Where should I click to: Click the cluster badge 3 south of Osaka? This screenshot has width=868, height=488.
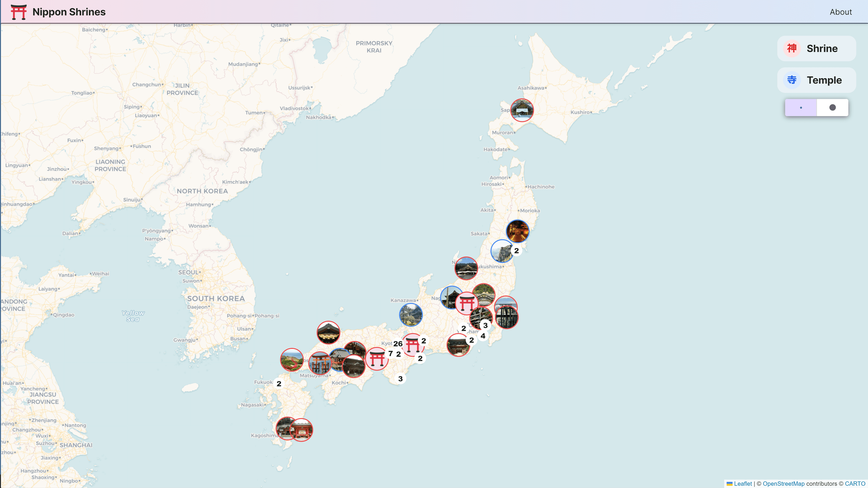point(400,379)
